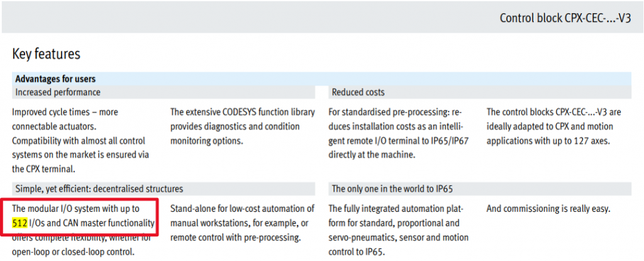This screenshot has width=644, height=261.
Task: Select the Advantages for users section bar
Action: (x=321, y=79)
